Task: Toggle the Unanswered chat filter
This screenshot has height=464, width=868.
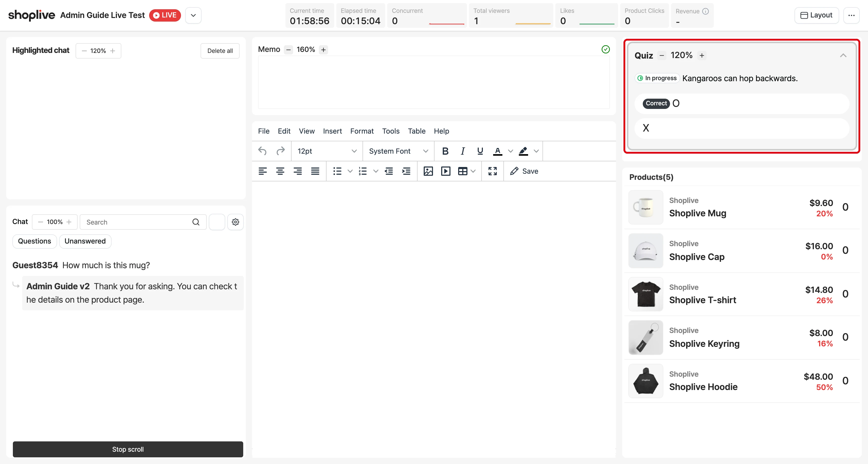Action: (85, 241)
